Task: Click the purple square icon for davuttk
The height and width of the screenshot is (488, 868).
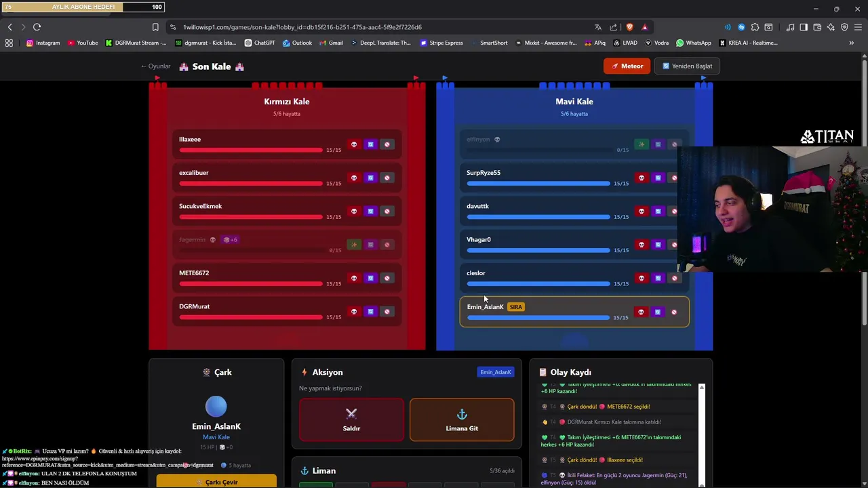Action: tap(658, 211)
